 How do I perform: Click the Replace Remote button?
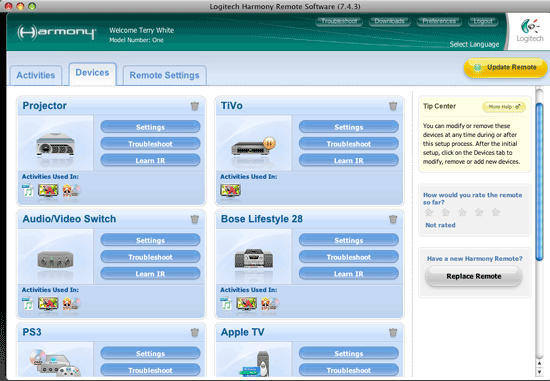474,276
